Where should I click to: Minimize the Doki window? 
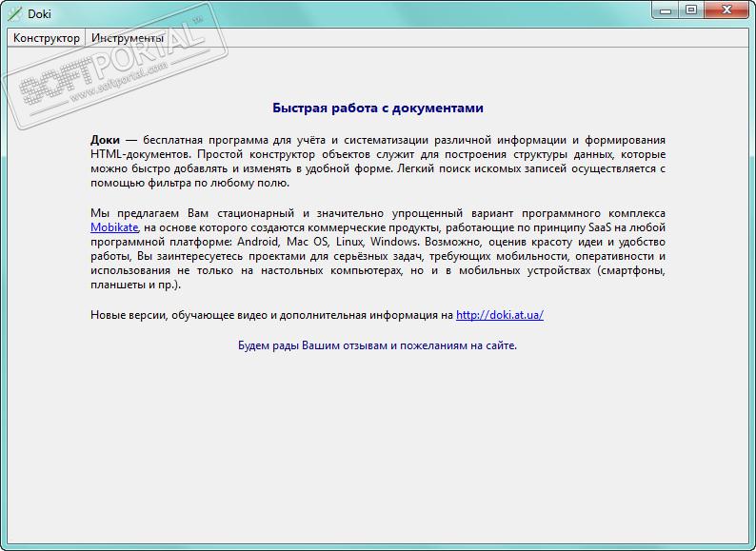(x=666, y=10)
